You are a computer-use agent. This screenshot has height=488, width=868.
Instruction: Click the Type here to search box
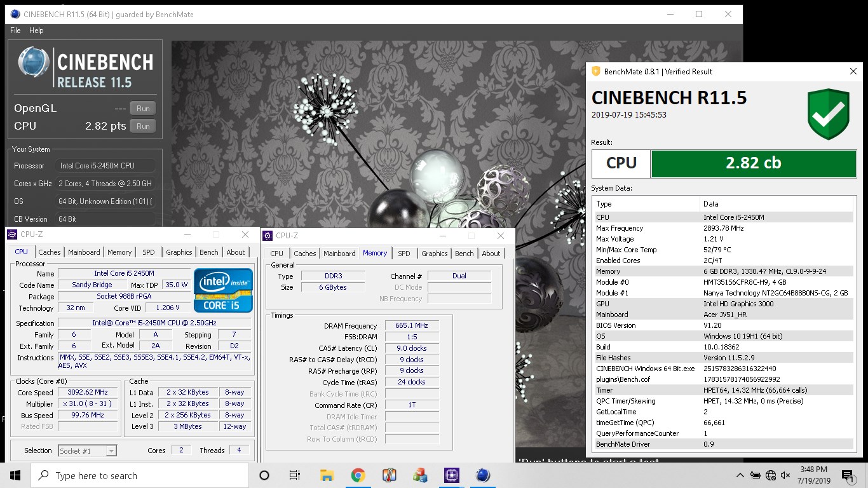pos(140,475)
